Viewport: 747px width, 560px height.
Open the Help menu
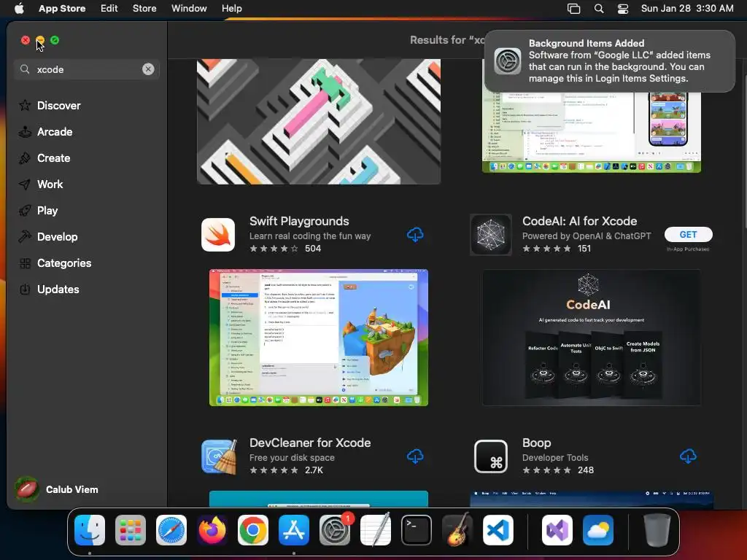(x=231, y=8)
